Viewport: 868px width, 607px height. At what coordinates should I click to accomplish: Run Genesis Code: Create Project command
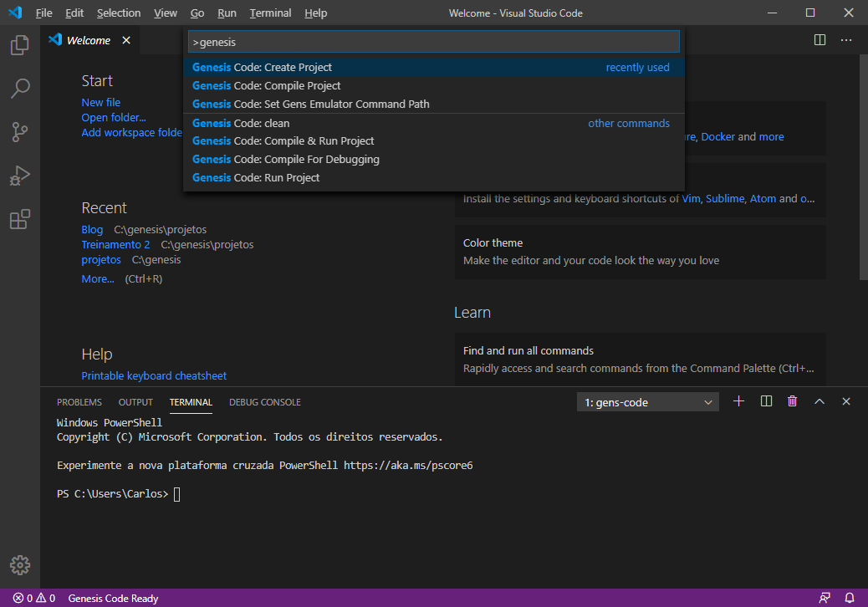(x=433, y=67)
